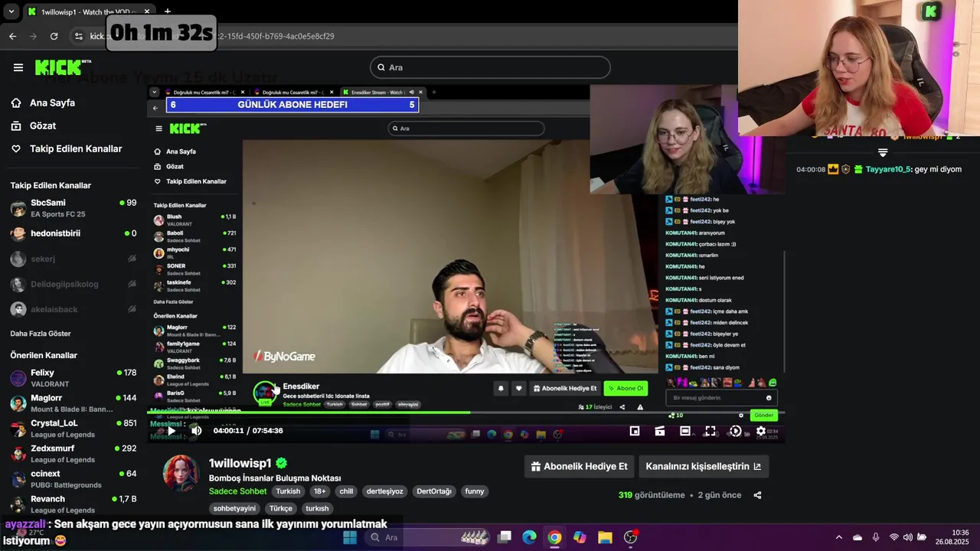
Task: Click the Ara search field on Kick
Action: [x=490, y=67]
